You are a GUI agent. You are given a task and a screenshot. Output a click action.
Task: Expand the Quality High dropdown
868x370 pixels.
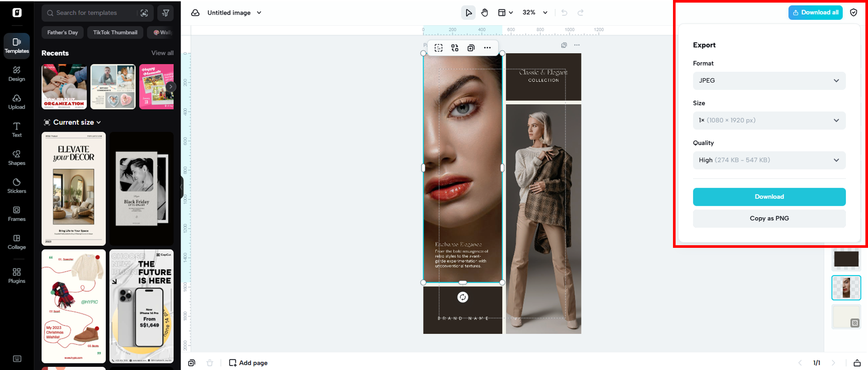pyautogui.click(x=769, y=160)
